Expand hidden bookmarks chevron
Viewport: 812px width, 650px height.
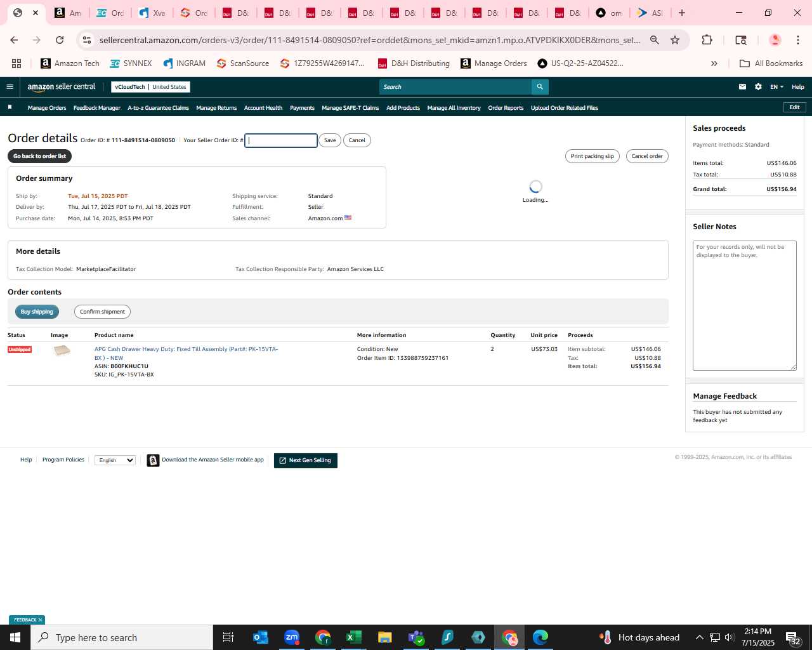[714, 63]
